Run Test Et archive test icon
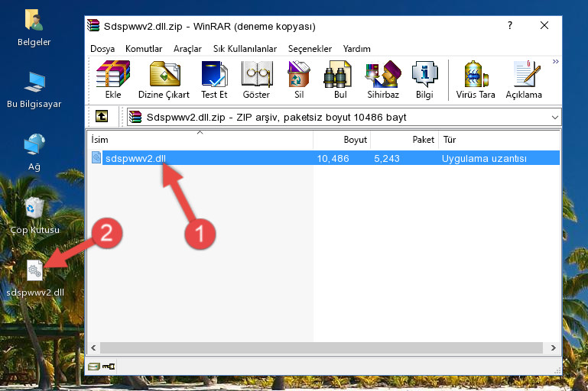 coord(214,79)
